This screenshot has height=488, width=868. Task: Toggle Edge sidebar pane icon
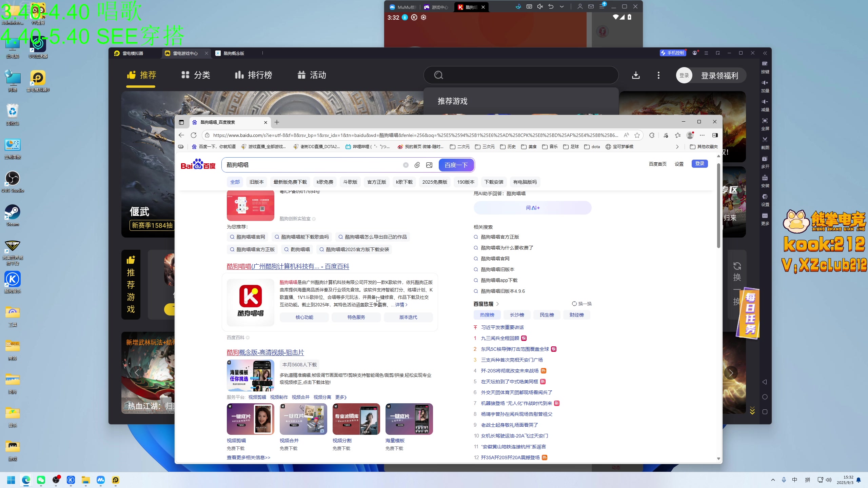[715, 135]
